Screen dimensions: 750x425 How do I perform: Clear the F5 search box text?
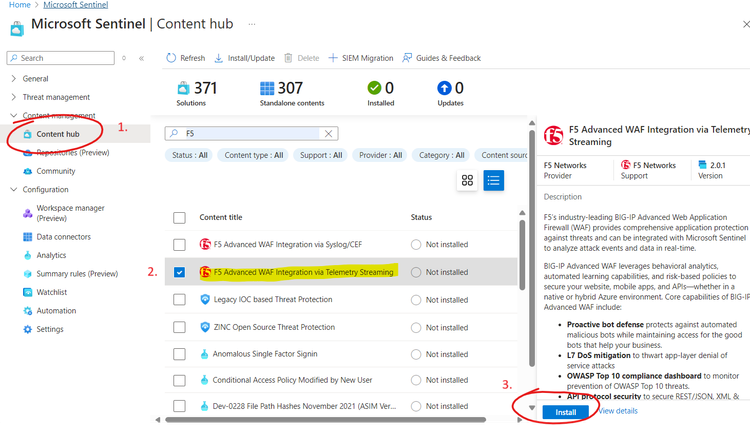[328, 133]
